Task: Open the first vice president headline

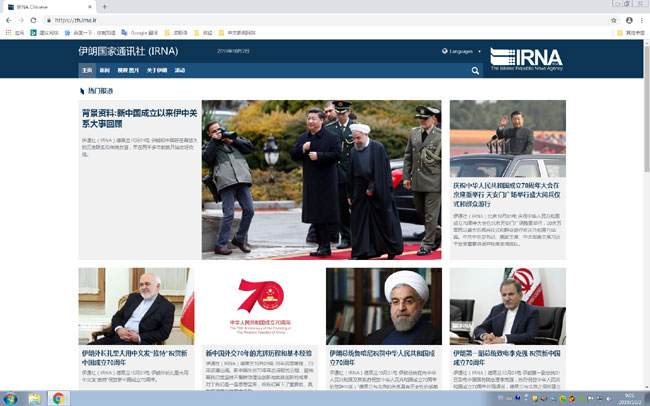Action: [x=507, y=357]
